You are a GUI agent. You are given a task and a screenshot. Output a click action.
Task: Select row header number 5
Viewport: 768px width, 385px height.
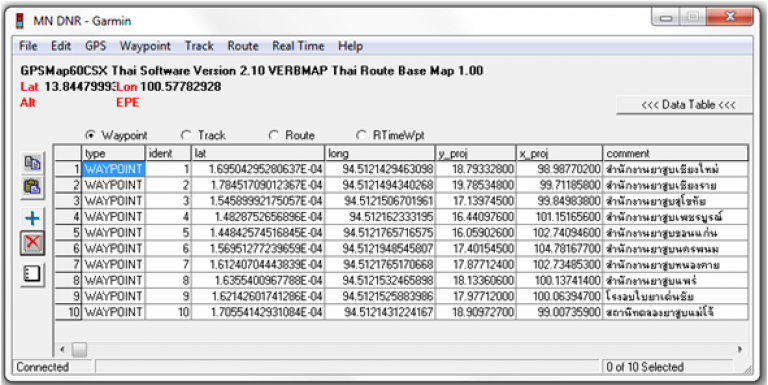68,233
